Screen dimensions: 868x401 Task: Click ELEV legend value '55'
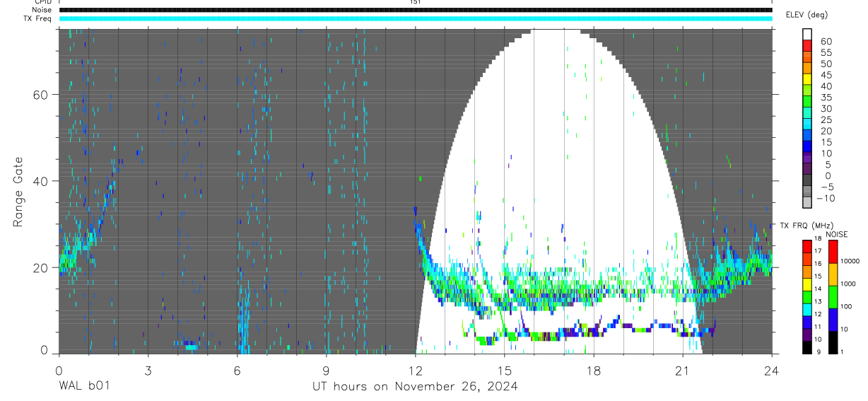(x=826, y=52)
